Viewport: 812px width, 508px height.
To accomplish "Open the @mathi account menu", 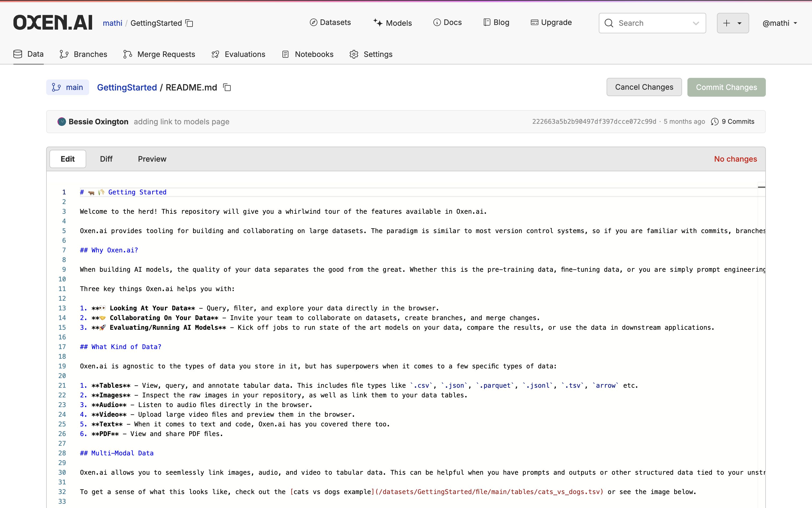I will click(x=780, y=23).
